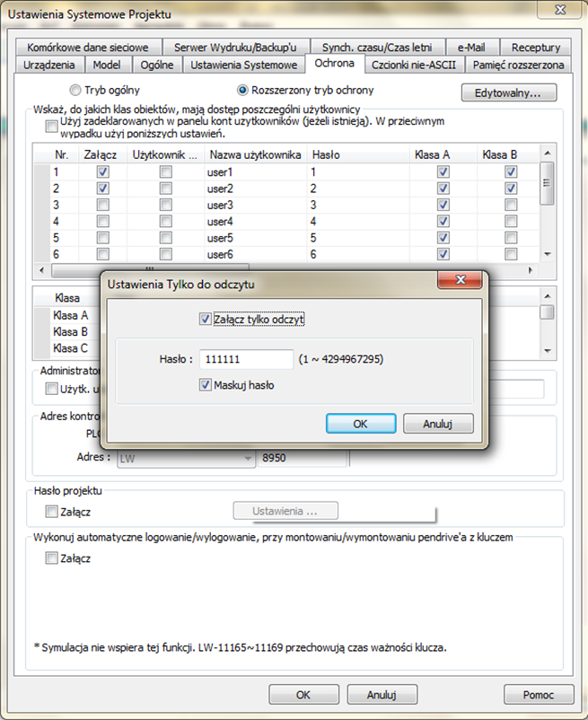Toggle Administrator Użytk. checkbox

point(51,389)
